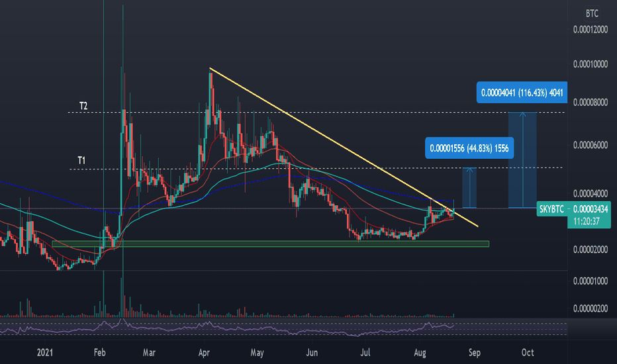Select the T1 target label
This screenshot has width=617, height=364.
(x=81, y=160)
